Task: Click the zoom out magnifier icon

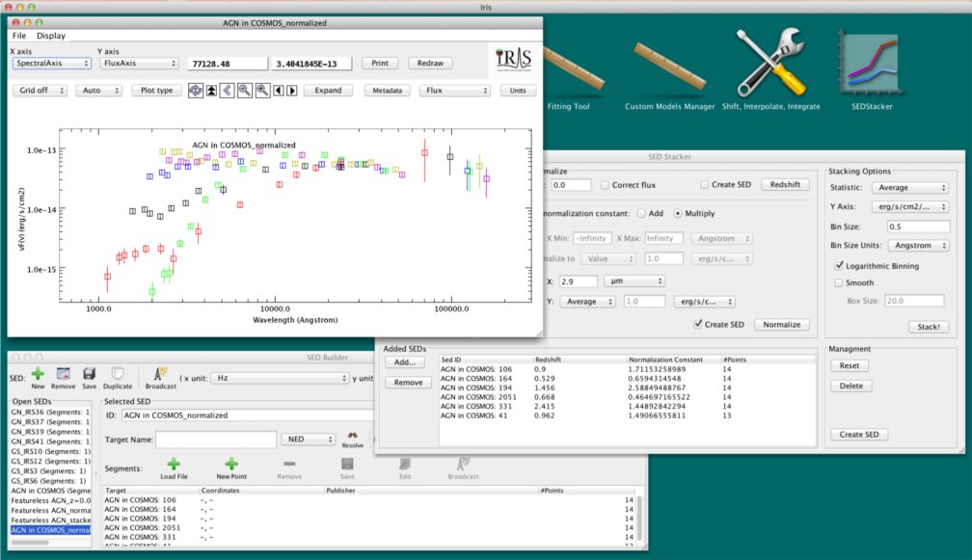Action: 245,91
